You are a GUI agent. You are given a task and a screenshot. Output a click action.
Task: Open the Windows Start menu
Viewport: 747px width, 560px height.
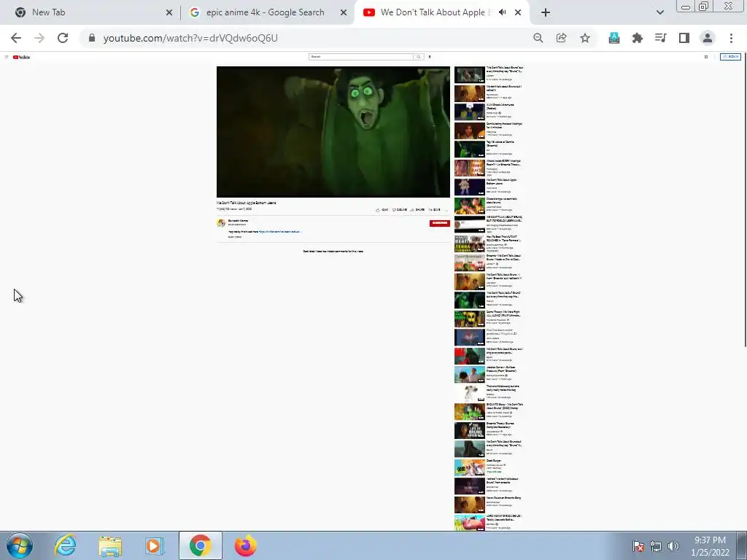[20, 545]
